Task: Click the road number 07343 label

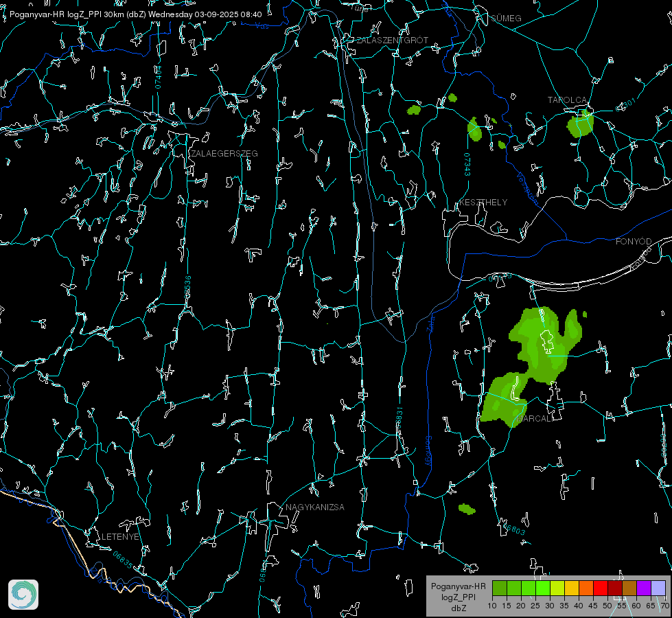Action: [467, 165]
